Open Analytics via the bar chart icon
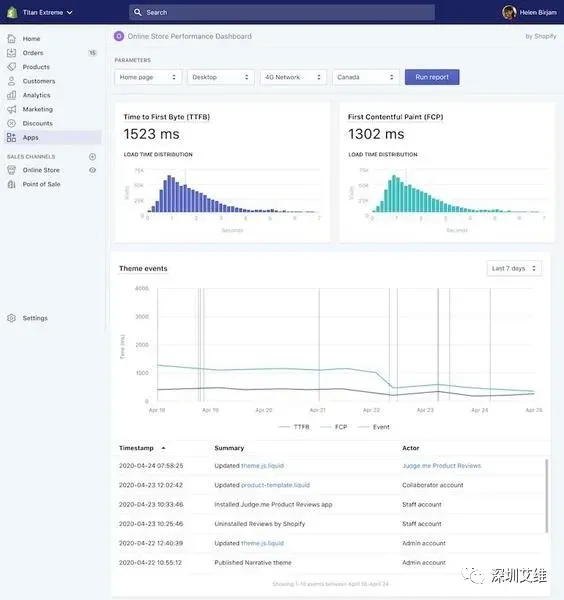 pyautogui.click(x=11, y=95)
